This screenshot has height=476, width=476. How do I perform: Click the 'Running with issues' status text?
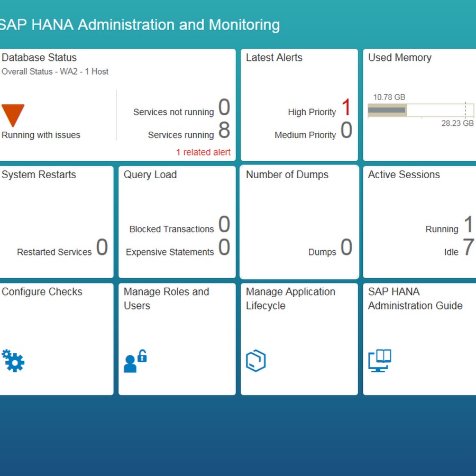(41, 135)
